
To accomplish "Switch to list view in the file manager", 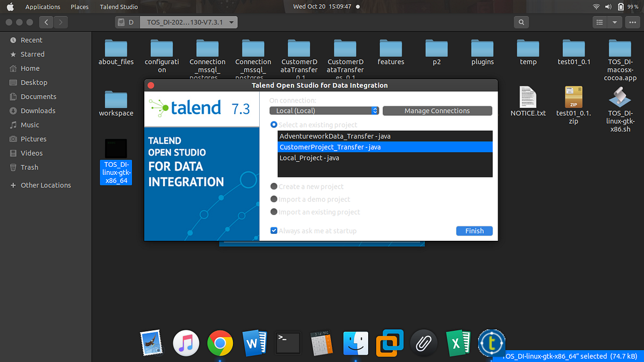I will [599, 22].
